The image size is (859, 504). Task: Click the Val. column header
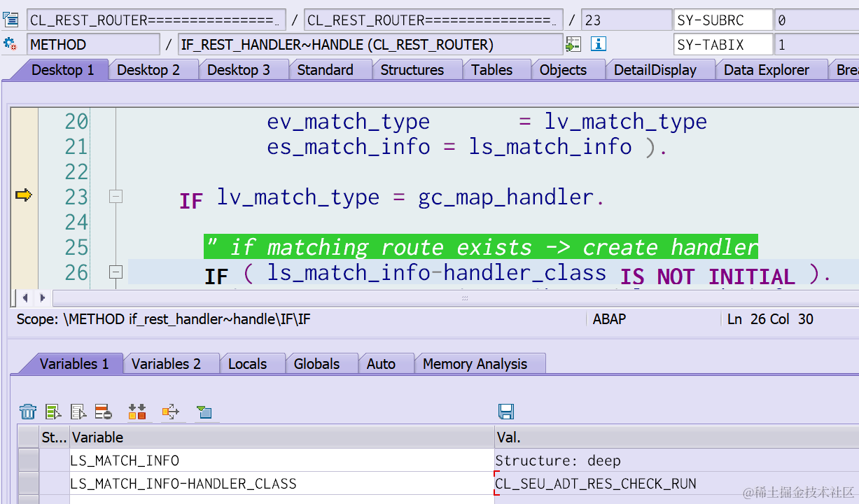click(676, 437)
